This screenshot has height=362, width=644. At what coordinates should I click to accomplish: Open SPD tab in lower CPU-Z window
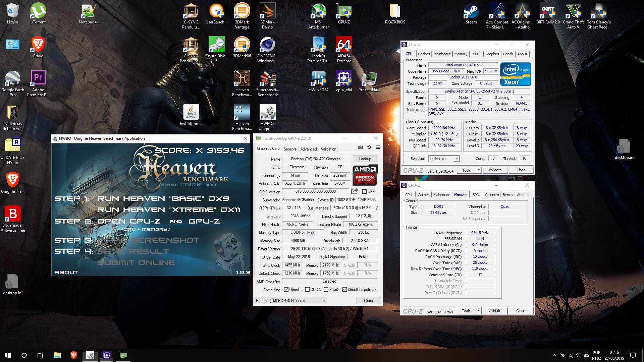(476, 195)
